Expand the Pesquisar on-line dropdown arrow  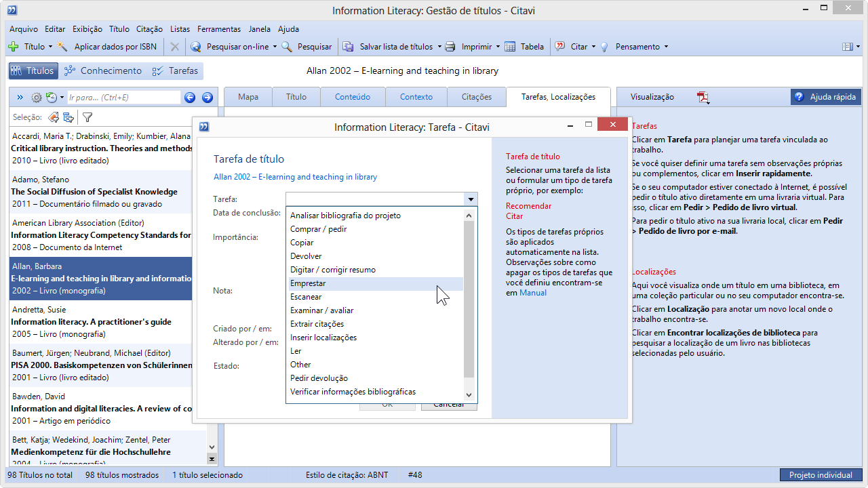click(275, 47)
